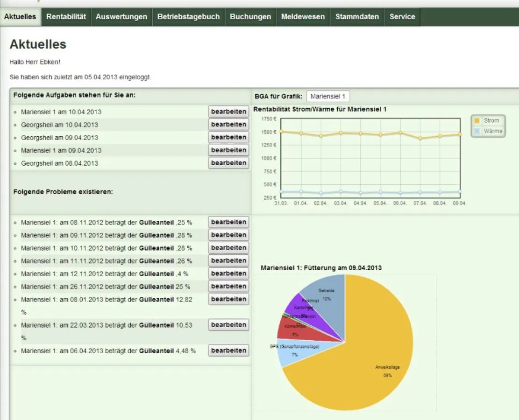
Task: Toggle the Strom series in the legend
Action: [x=488, y=120]
